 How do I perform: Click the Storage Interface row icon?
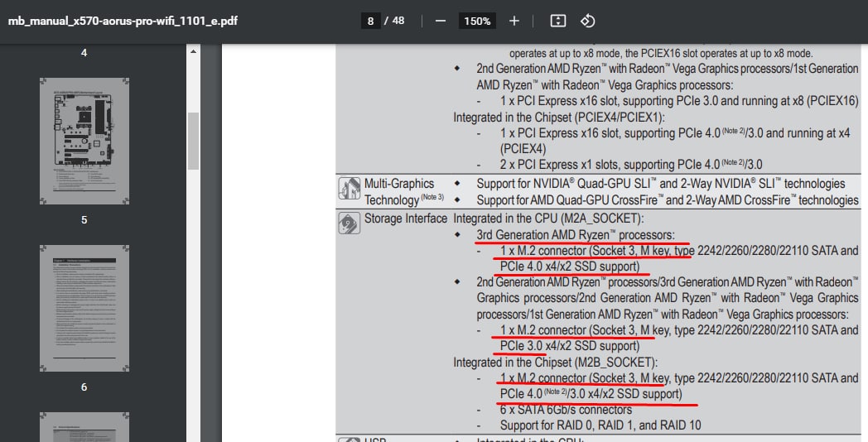(x=350, y=223)
